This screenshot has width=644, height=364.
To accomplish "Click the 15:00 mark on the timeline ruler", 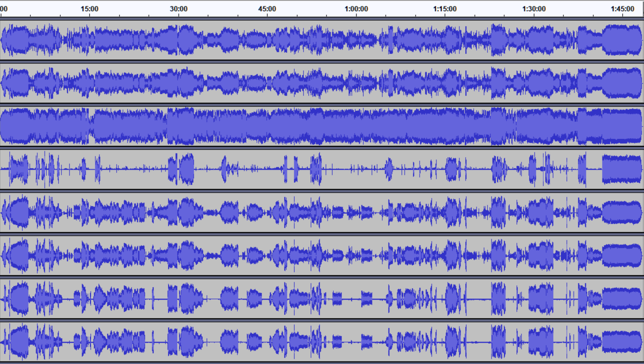I will pos(89,9).
